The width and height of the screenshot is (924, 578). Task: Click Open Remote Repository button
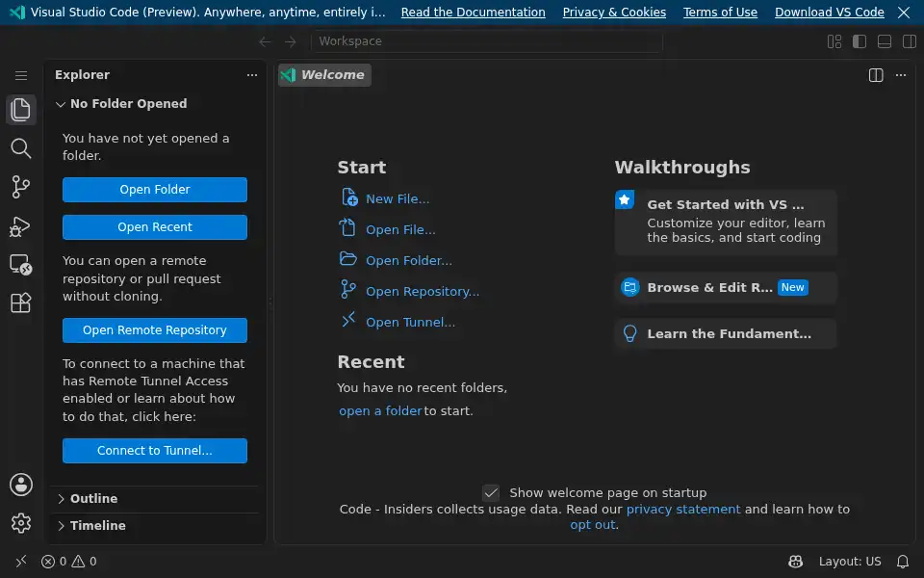tap(154, 330)
